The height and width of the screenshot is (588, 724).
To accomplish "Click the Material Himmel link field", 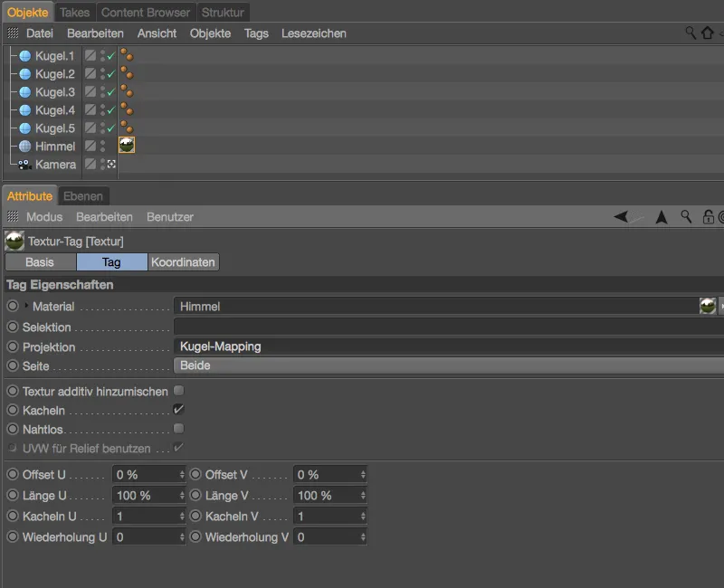I will (436, 306).
